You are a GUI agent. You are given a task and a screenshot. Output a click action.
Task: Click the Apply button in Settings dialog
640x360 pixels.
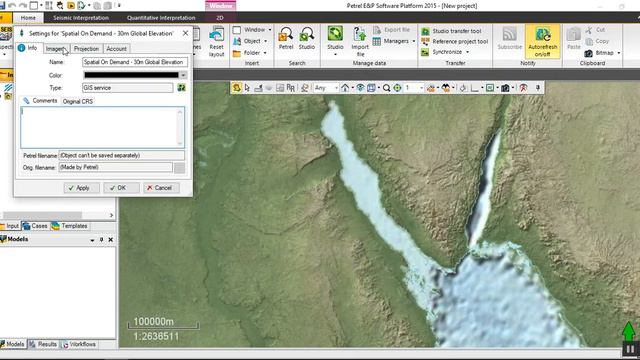[x=82, y=188]
